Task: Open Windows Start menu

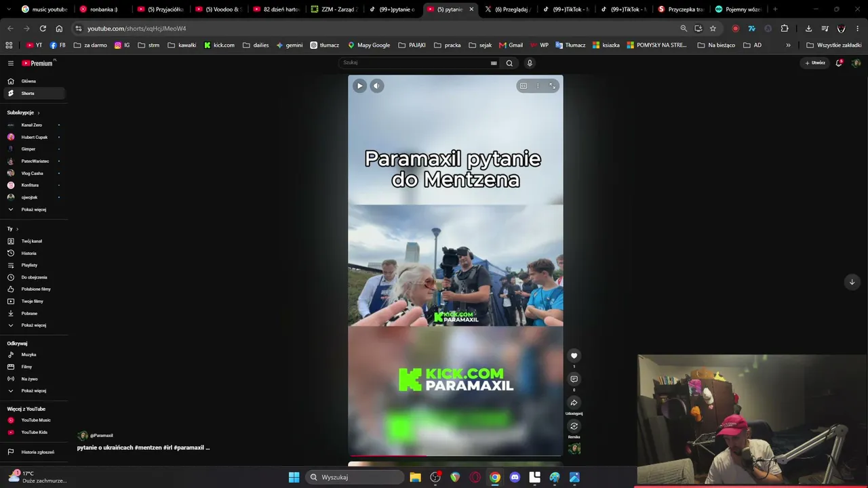Action: coord(294,477)
